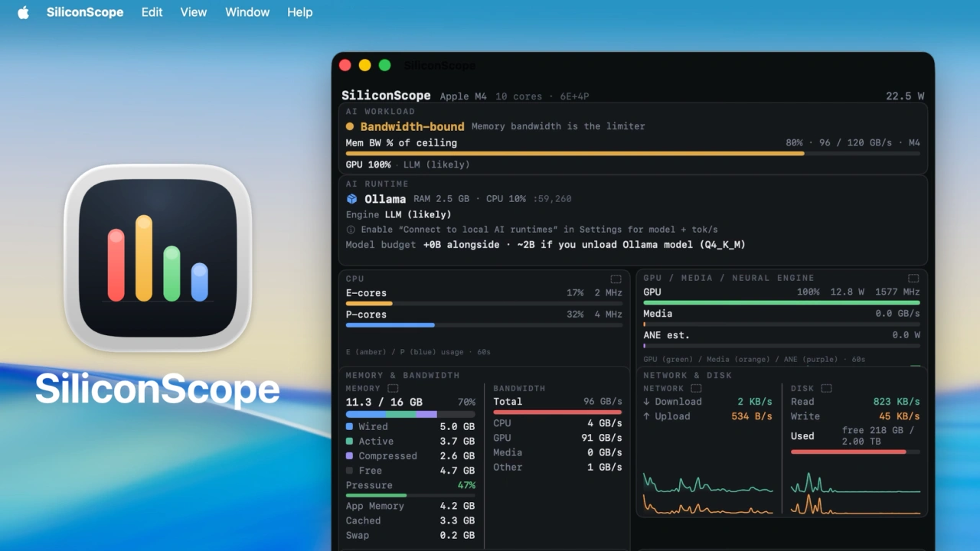Click the "Ollama" runtime name

pos(385,199)
